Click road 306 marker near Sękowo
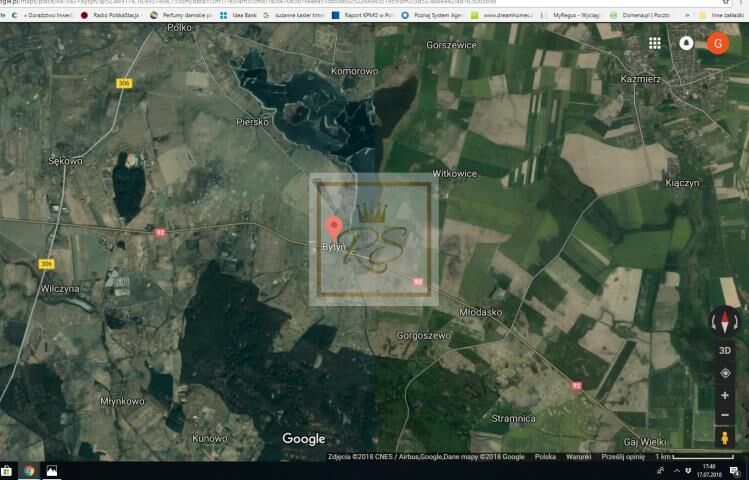Viewport: 749px width, 480px height. [124, 84]
